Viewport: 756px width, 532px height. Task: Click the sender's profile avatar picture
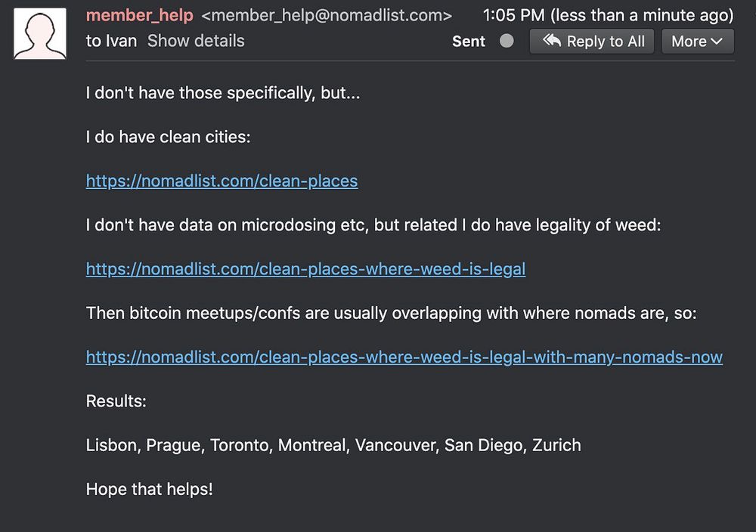point(40,33)
